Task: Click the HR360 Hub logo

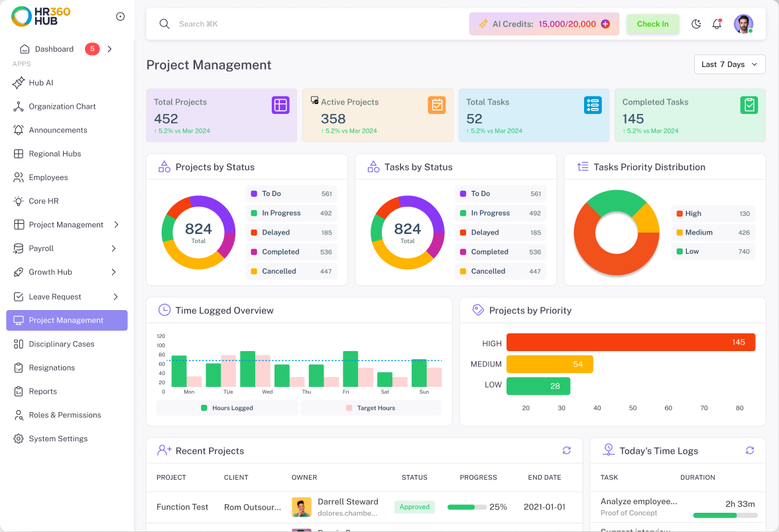Action: [40, 17]
